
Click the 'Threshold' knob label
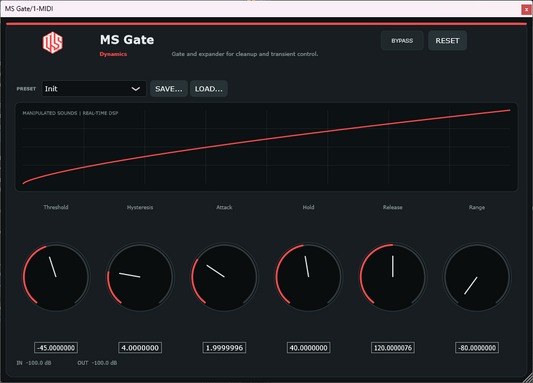(56, 207)
